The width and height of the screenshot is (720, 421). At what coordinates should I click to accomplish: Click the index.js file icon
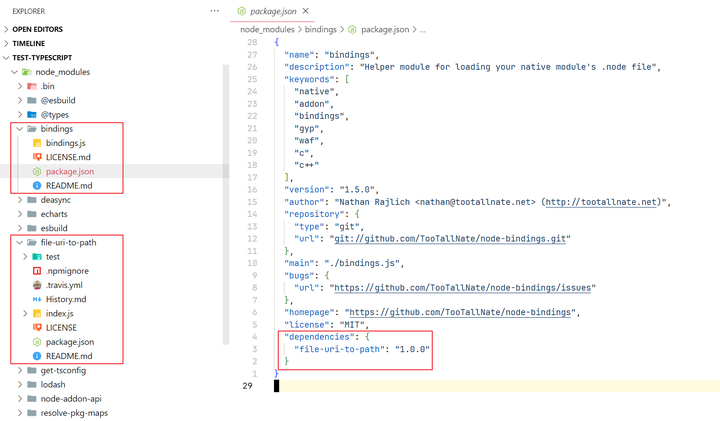click(x=37, y=314)
